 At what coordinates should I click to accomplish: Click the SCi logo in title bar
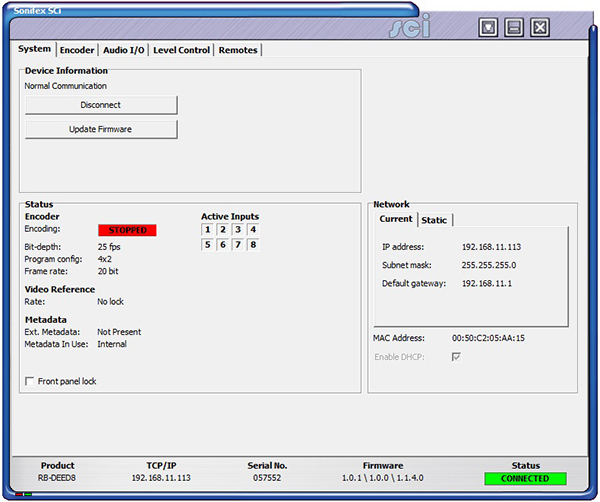click(x=409, y=27)
